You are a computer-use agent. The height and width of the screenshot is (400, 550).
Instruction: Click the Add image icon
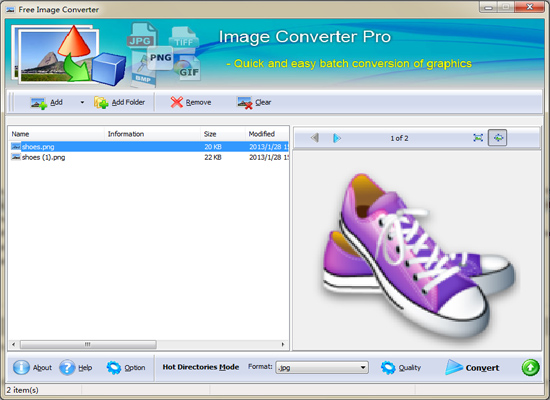click(x=38, y=103)
